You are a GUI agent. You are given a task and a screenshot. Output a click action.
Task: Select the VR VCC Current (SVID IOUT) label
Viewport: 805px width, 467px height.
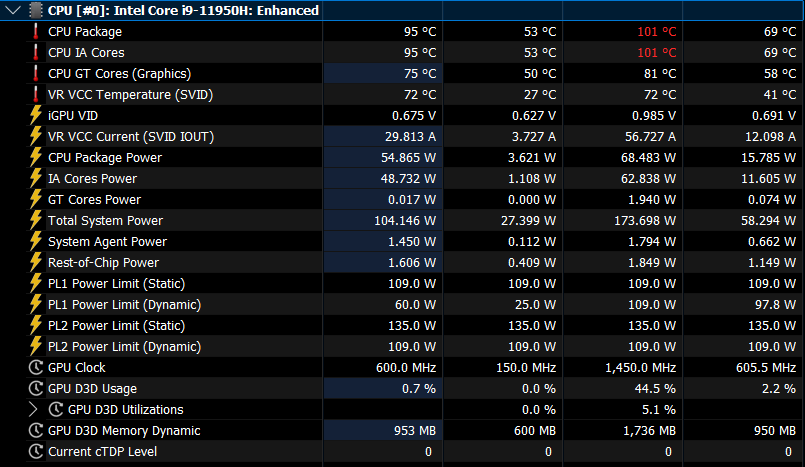(x=131, y=137)
